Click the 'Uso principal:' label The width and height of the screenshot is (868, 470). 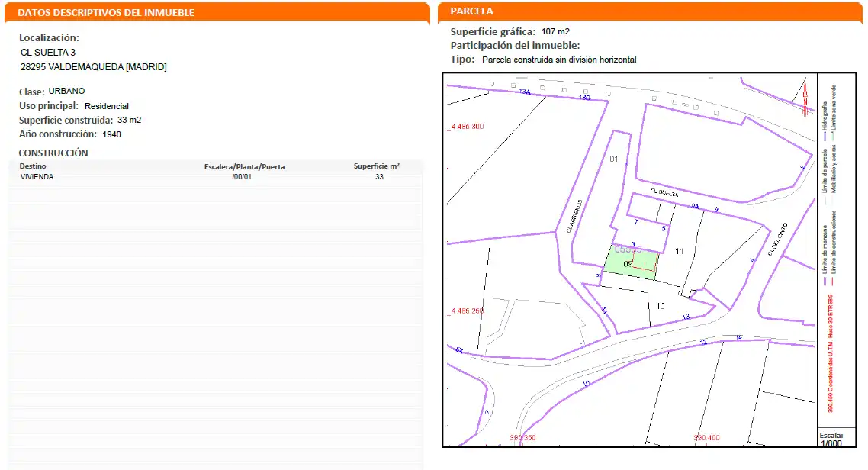click(49, 106)
